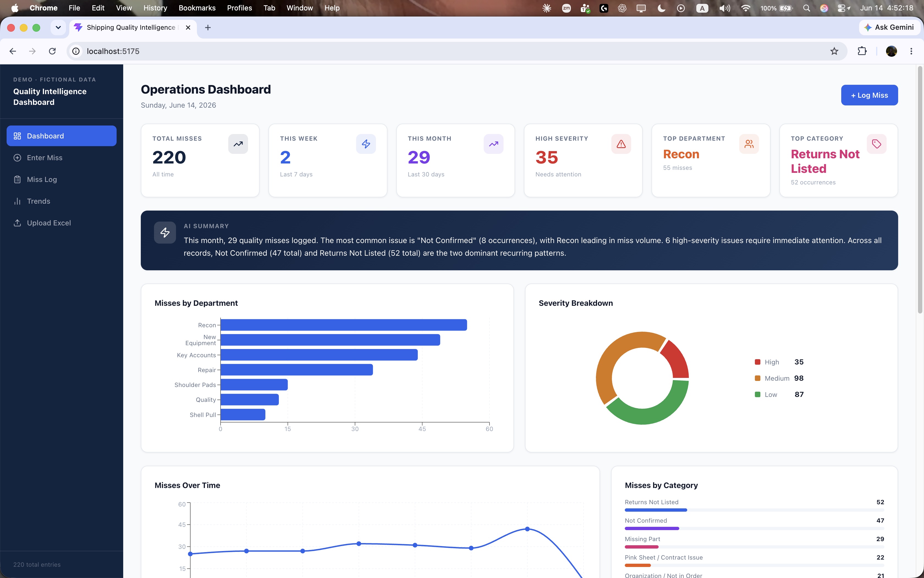Click the + Log Miss button
This screenshot has width=924, height=578.
point(869,95)
